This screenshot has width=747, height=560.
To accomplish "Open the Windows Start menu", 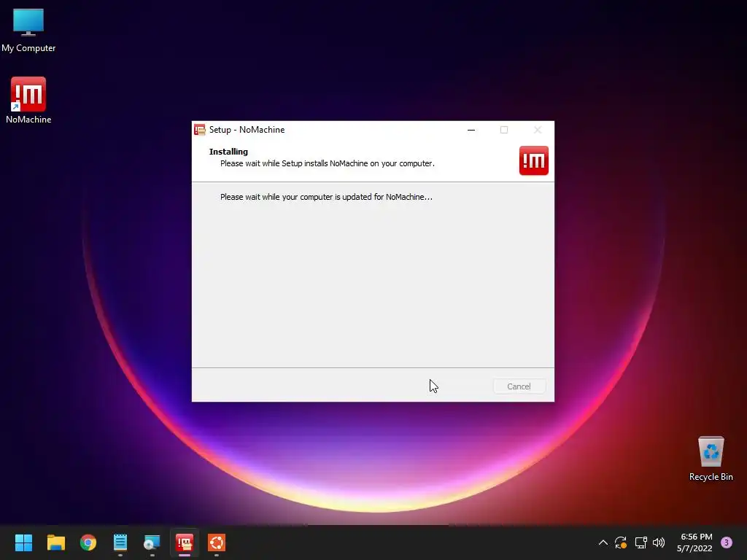I will tap(23, 542).
